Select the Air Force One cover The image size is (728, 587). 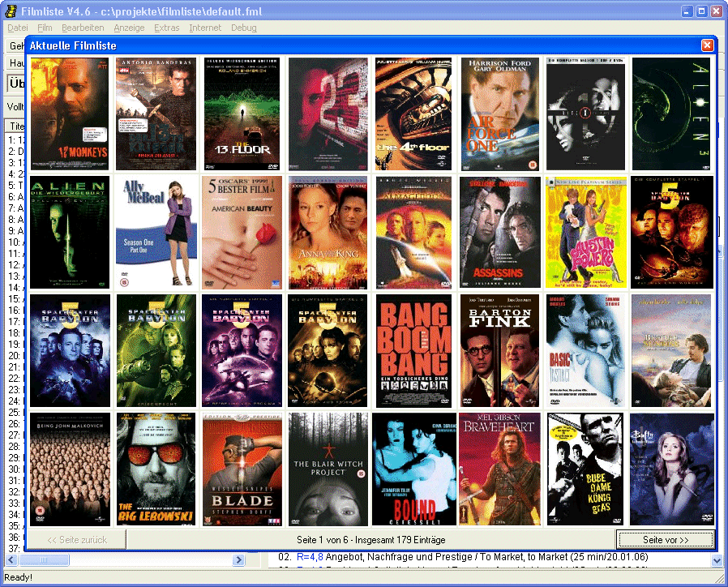(x=500, y=114)
